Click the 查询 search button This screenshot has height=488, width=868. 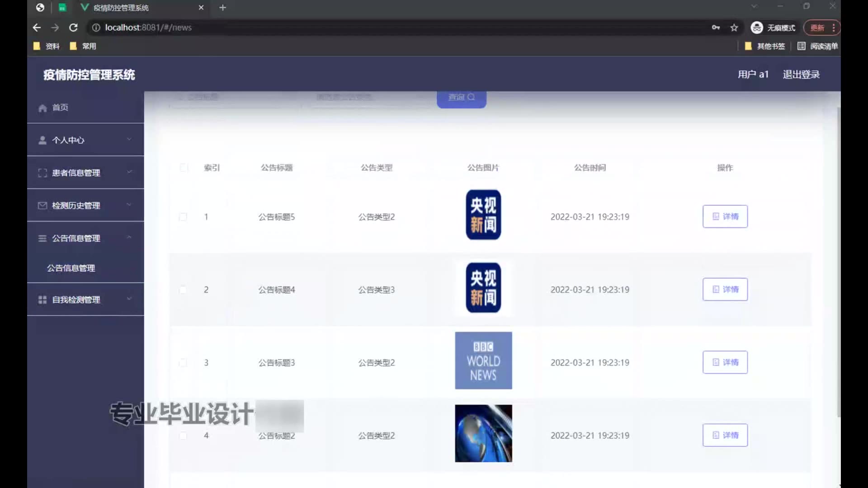tap(462, 99)
